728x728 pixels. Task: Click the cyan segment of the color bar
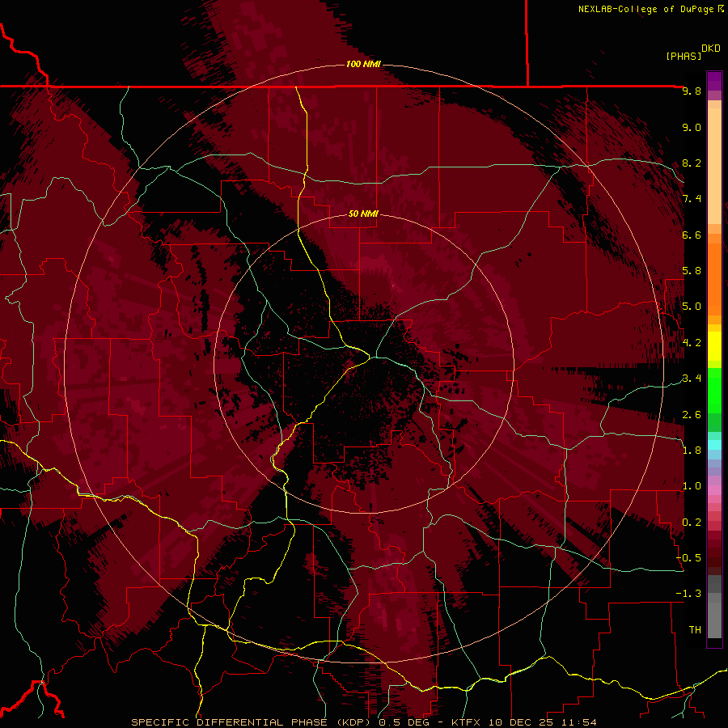(x=714, y=445)
